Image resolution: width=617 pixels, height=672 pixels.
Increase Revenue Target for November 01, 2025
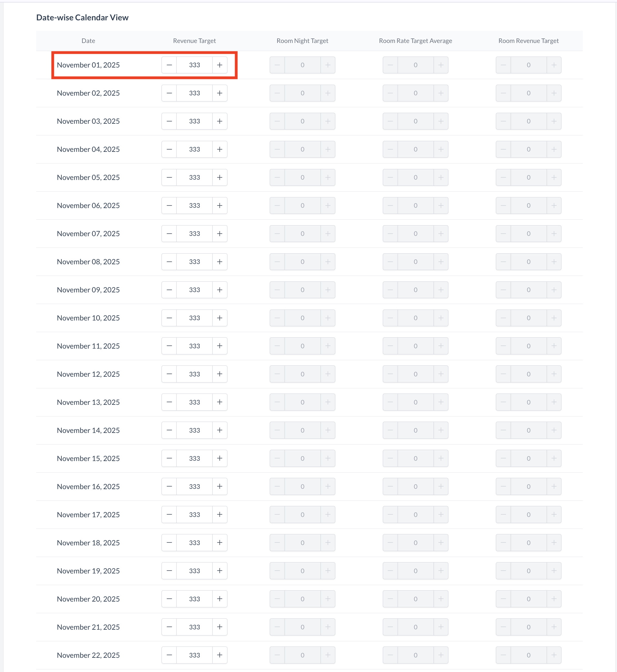click(x=219, y=65)
